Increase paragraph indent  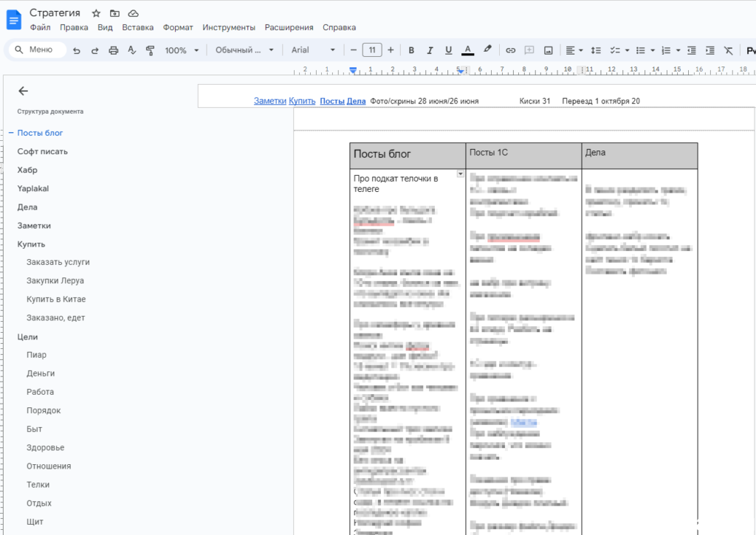(709, 50)
